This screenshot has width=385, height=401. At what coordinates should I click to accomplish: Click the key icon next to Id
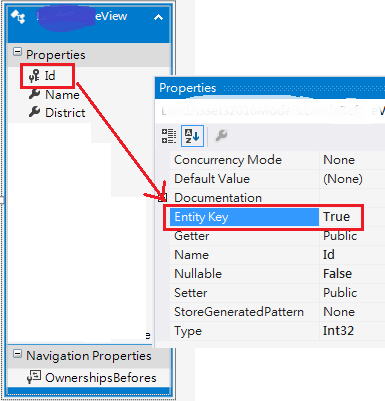click(34, 76)
